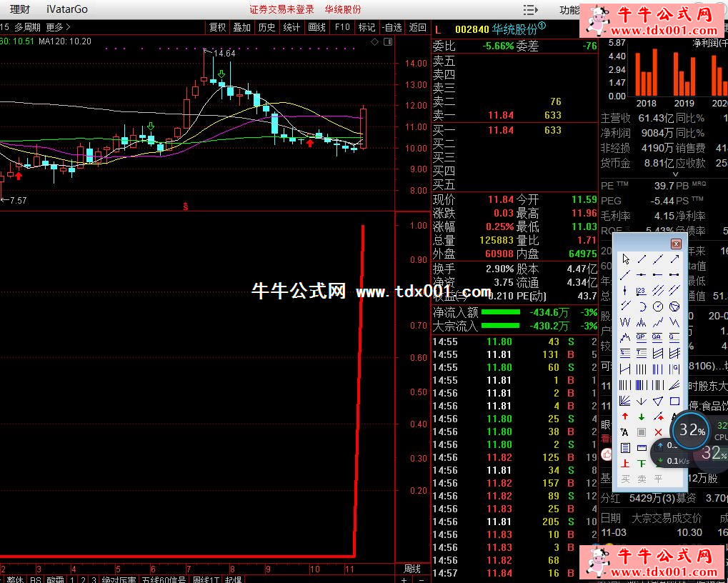Select the 123 price label tool
728x583 pixels.
641,291
